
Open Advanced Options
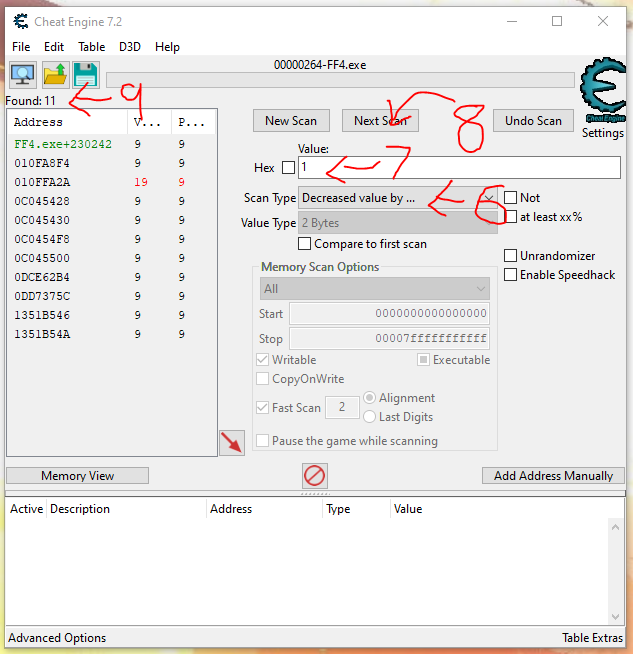57,638
